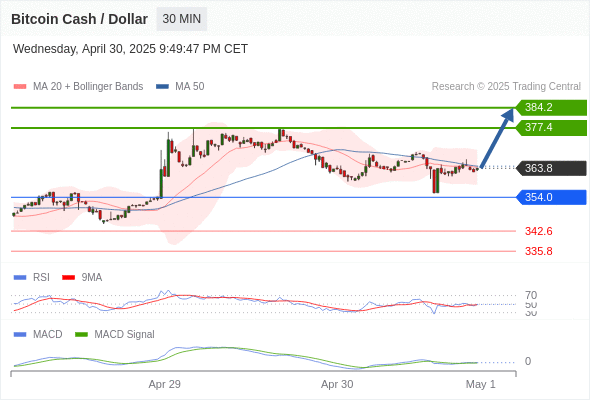The width and height of the screenshot is (590, 400).
Task: Click the Apr 29 date axis label
Action: (164, 384)
